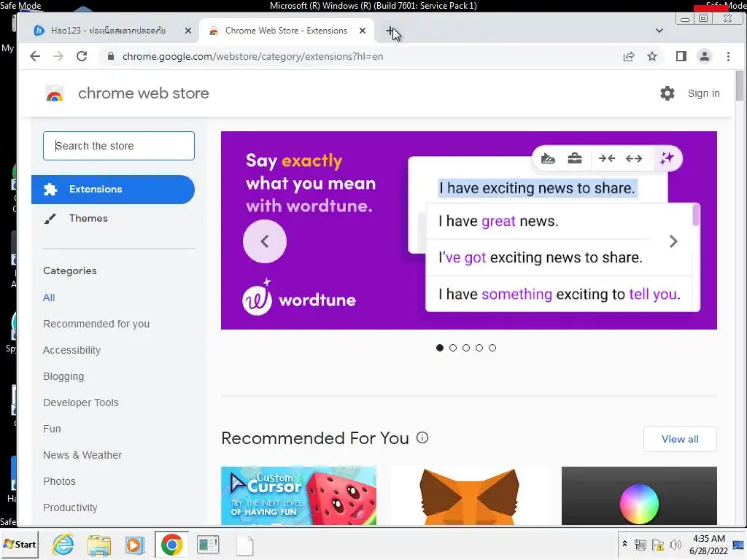
Task: Show hidden tray icons arrow
Action: (624, 544)
